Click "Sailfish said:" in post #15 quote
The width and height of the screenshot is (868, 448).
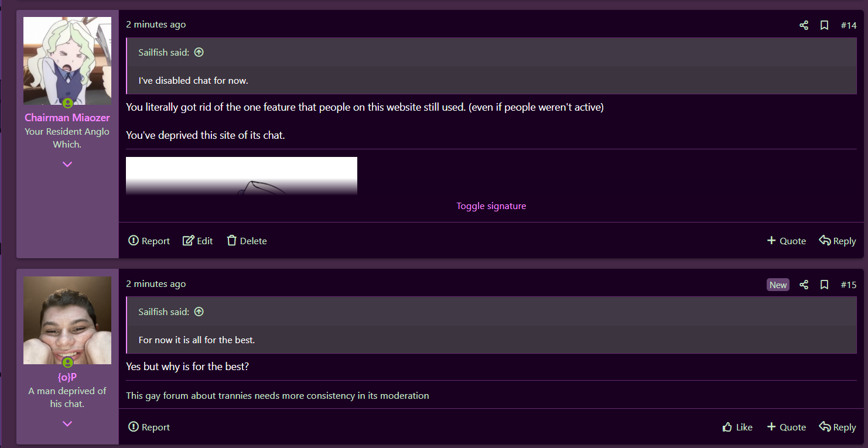click(x=164, y=312)
